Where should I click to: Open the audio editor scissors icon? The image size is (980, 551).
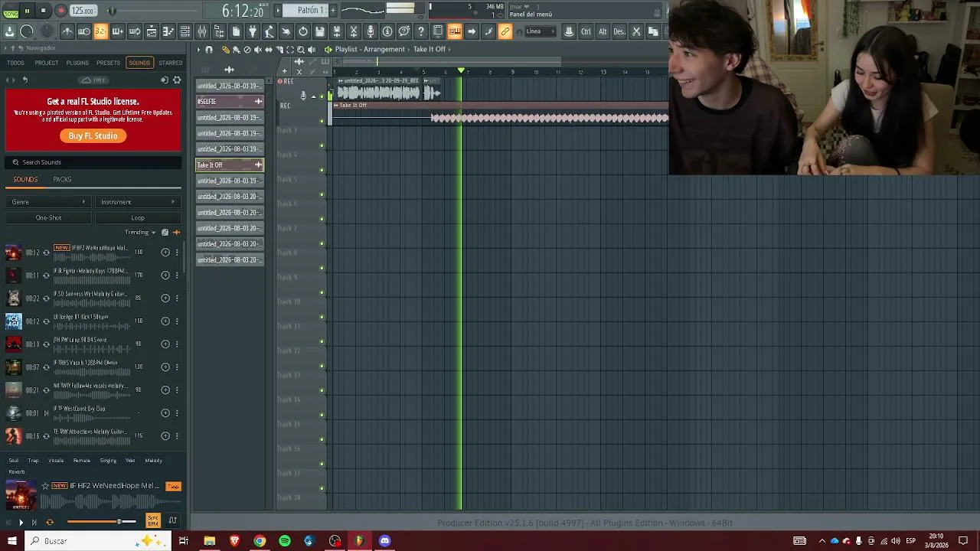354,31
